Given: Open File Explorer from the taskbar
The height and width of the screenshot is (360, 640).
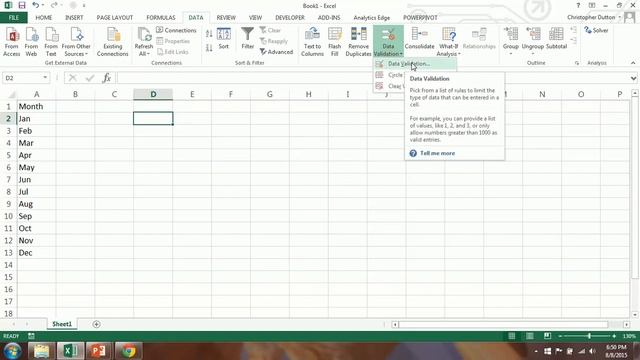Looking at the screenshot, I should (41, 351).
